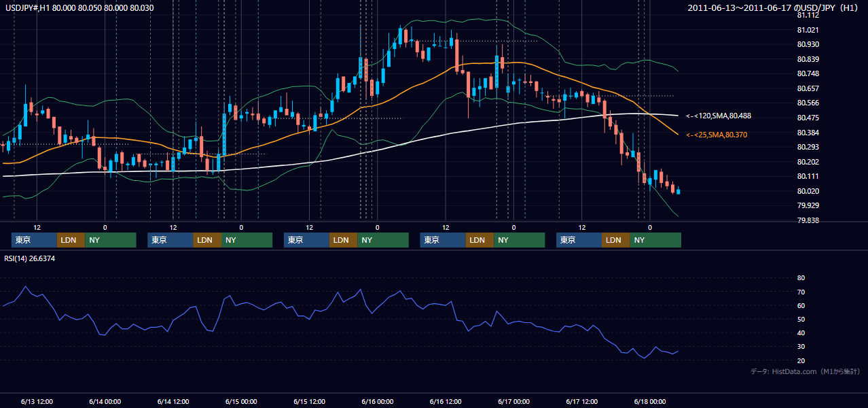Select the 81.112 price axis label
868x408 pixels.
[x=807, y=15]
